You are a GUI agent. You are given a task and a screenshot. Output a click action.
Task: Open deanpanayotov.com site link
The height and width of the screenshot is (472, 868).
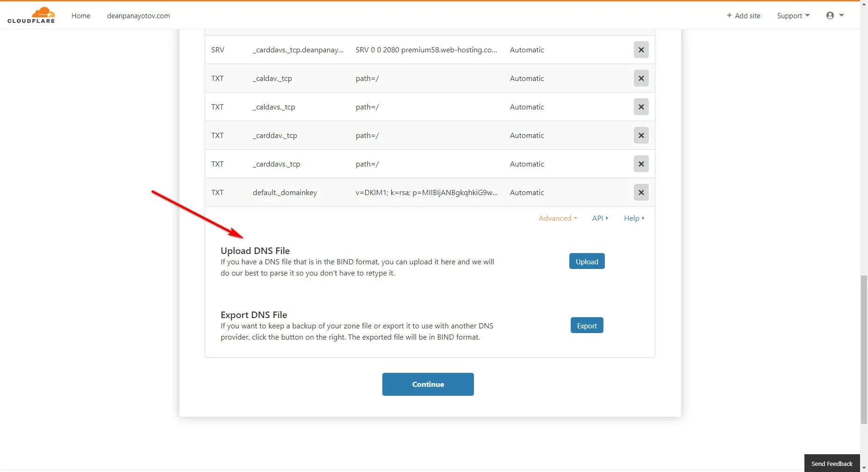[x=138, y=15]
